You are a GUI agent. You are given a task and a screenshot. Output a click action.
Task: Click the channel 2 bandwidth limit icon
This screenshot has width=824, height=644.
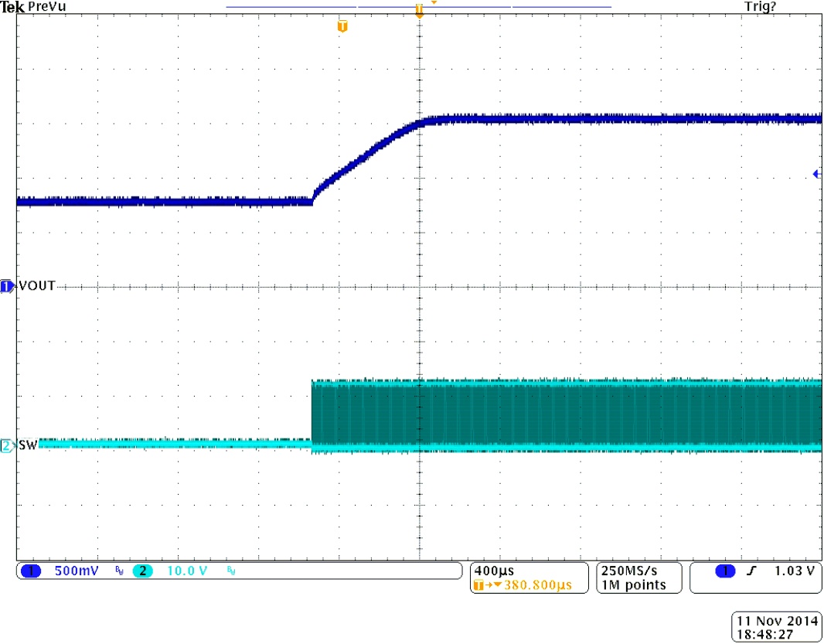coord(231,571)
